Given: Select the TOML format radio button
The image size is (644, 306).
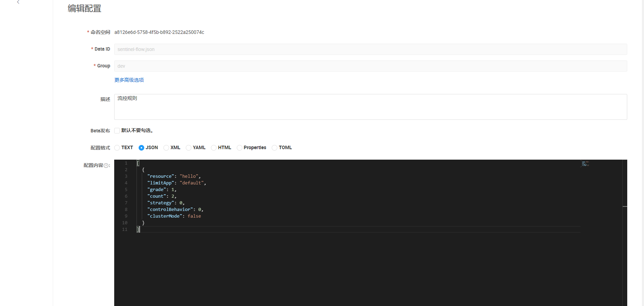Looking at the screenshot, I should pyautogui.click(x=275, y=148).
